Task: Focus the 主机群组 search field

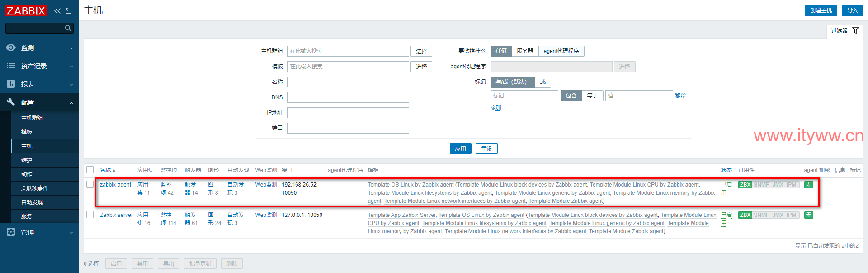Action: point(348,51)
